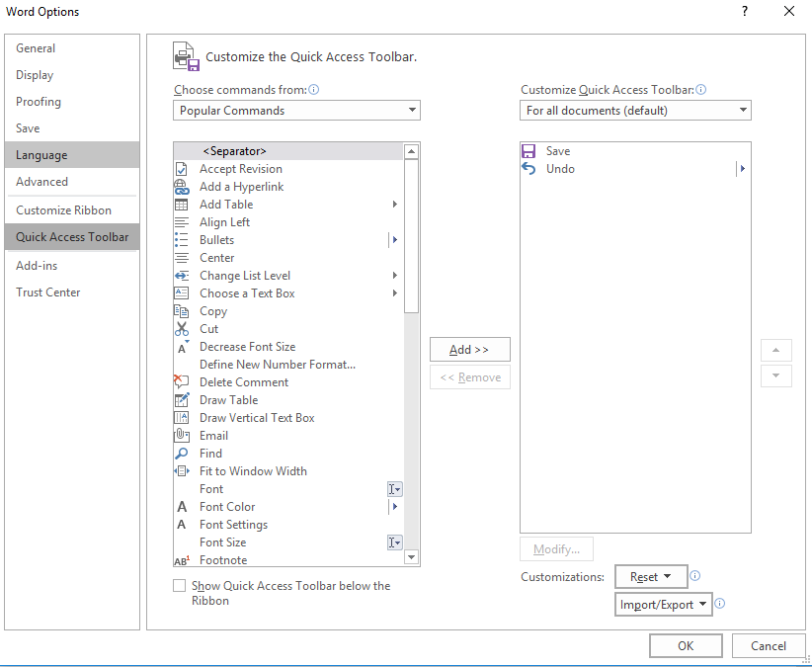This screenshot has width=812, height=667.
Task: Click the Font Color letter icon
Action: (182, 507)
